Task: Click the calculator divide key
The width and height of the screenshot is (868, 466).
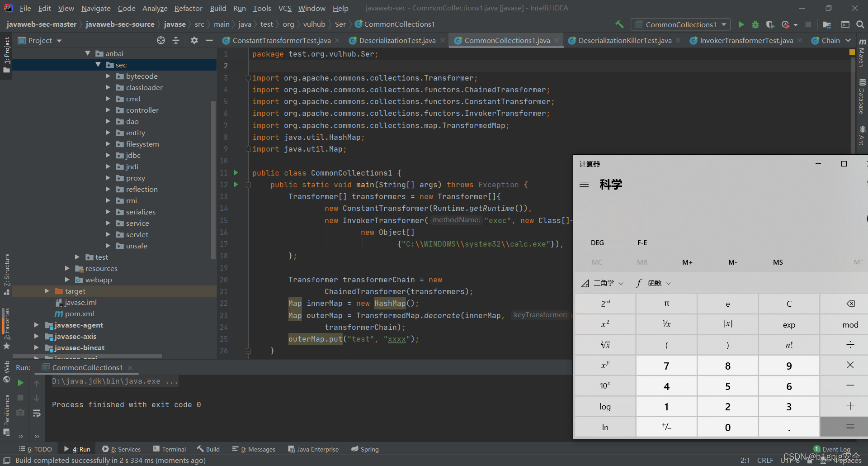Action: tap(850, 345)
